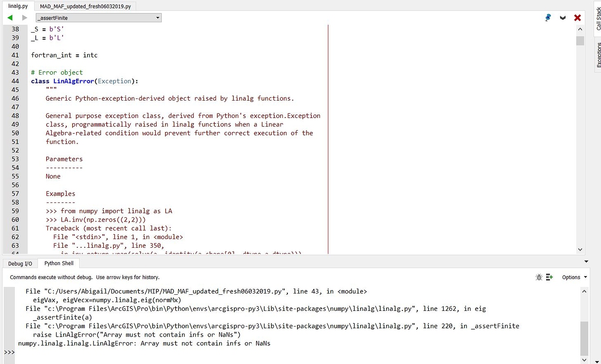Click the add new prompt icon in shell toolbar
Screen dimensions: 601x364
point(549,276)
